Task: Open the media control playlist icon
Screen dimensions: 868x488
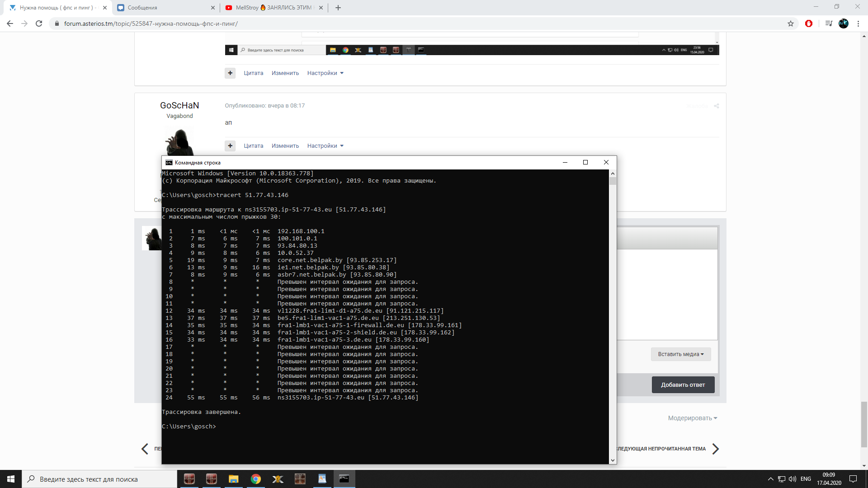Action: [829, 23]
